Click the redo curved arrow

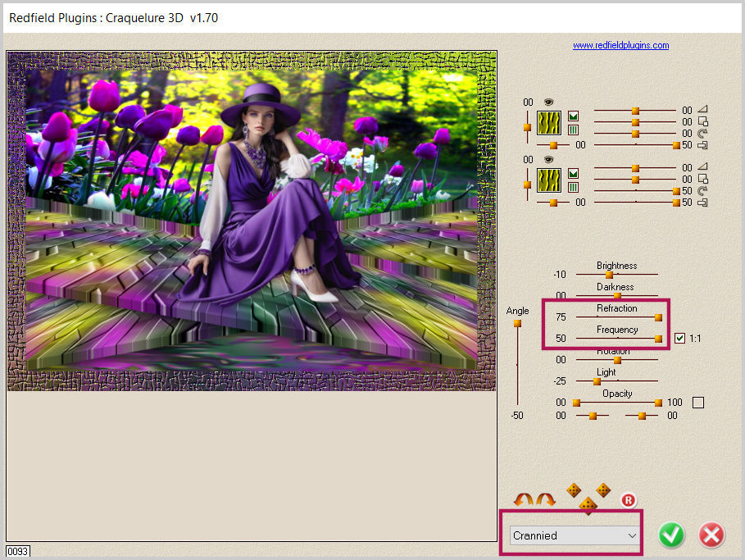point(546,499)
